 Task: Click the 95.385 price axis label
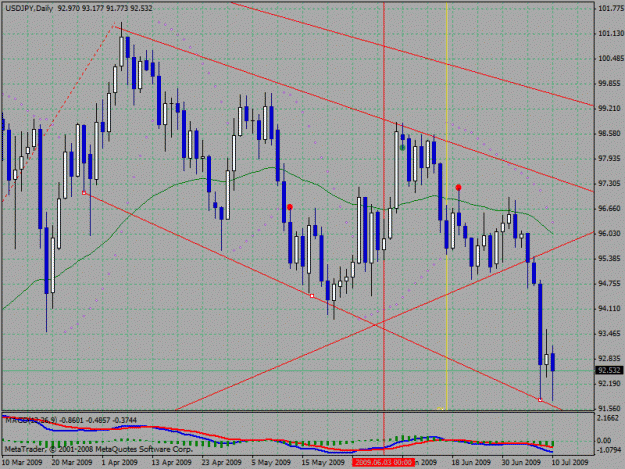click(x=611, y=259)
